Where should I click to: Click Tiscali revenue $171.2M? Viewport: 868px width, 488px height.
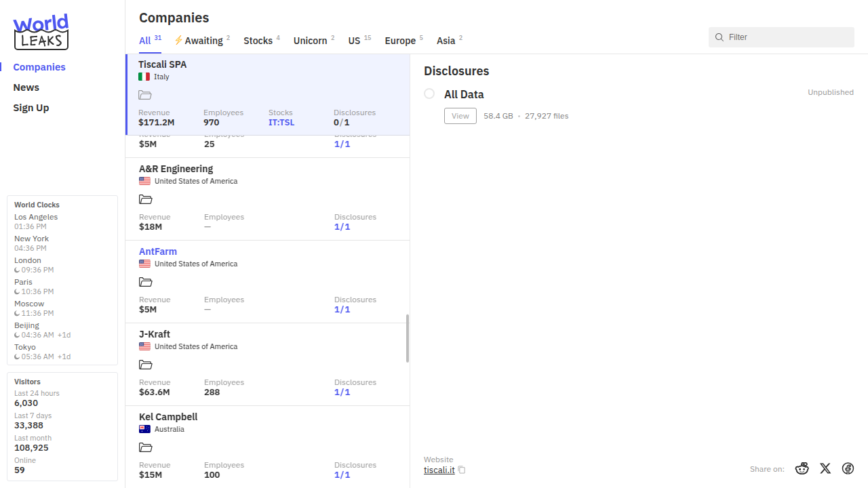(x=157, y=123)
